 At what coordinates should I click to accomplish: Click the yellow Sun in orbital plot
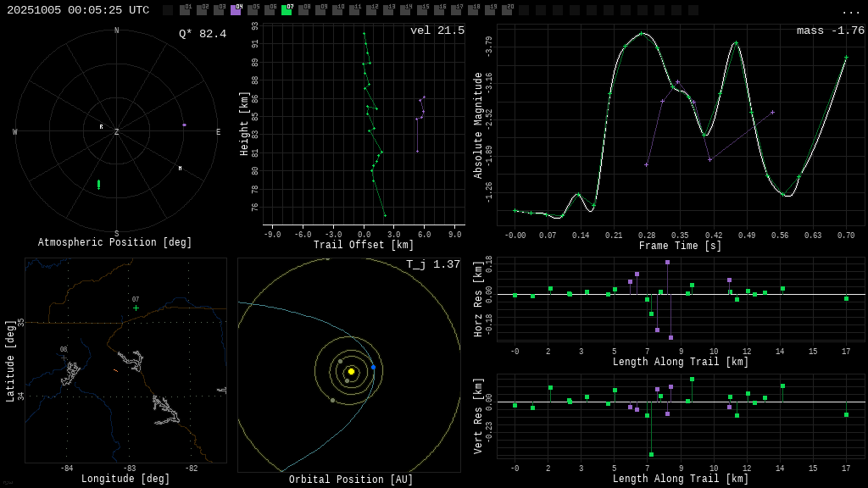(x=351, y=371)
